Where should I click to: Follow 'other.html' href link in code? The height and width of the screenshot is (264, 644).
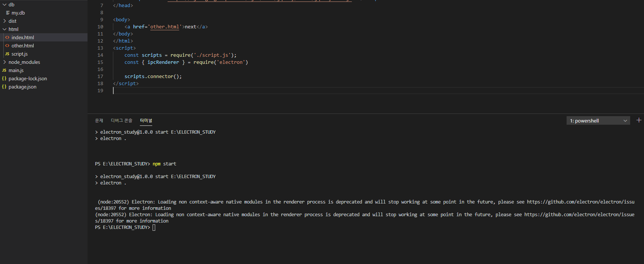[165, 27]
